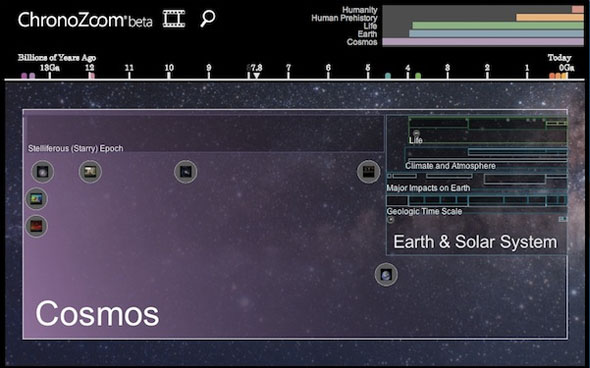Image resolution: width=590 pixels, height=368 pixels.
Task: Click the ChronoZoom beta logo
Action: tap(85, 19)
